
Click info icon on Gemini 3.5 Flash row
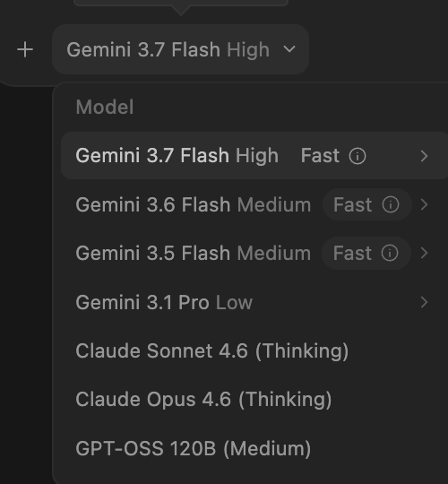point(390,253)
